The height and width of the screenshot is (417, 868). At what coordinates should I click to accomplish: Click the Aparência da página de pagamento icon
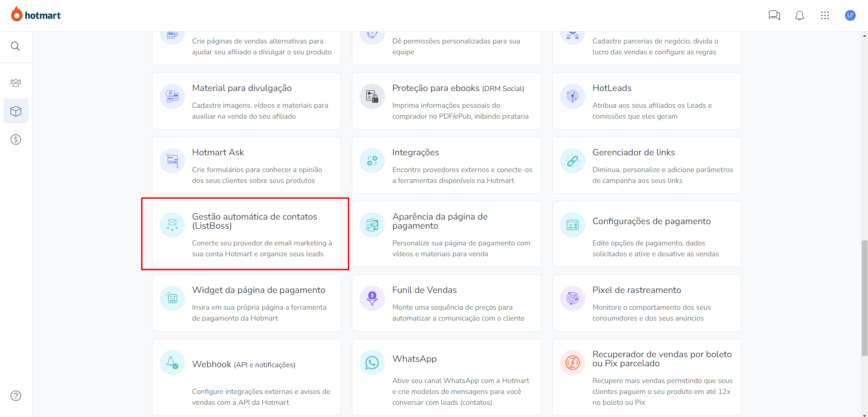click(x=372, y=225)
